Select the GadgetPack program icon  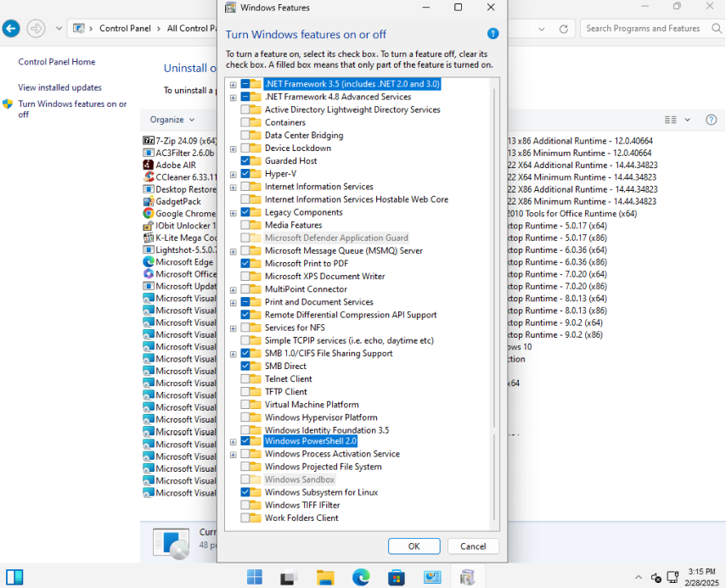pyautogui.click(x=148, y=201)
